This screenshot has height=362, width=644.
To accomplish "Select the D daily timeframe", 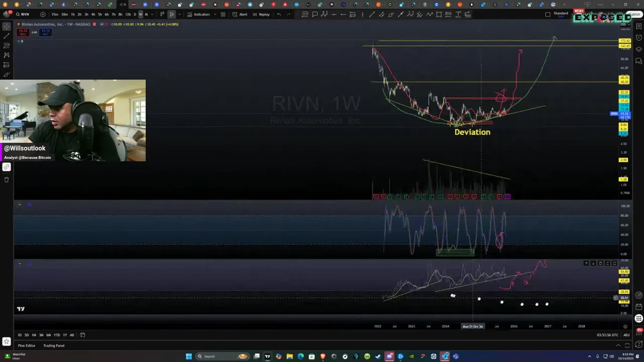I will (134, 15).
